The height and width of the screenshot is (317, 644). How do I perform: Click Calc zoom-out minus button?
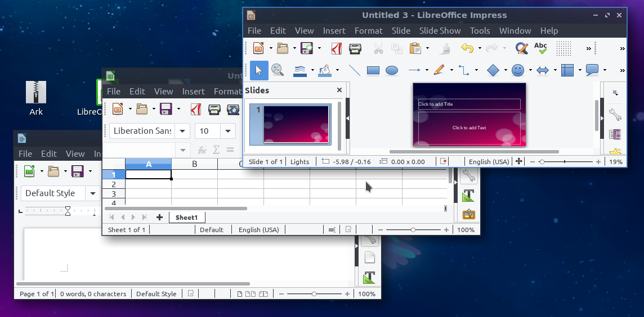tap(381, 230)
